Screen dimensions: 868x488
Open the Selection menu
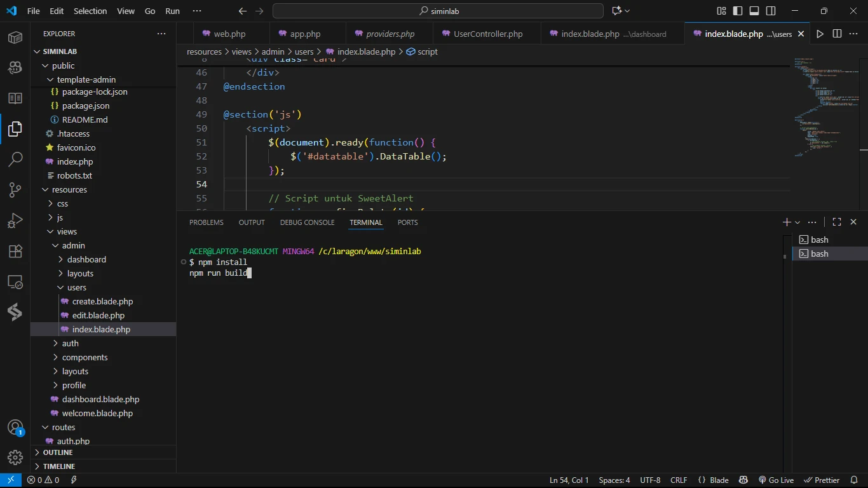[90, 11]
